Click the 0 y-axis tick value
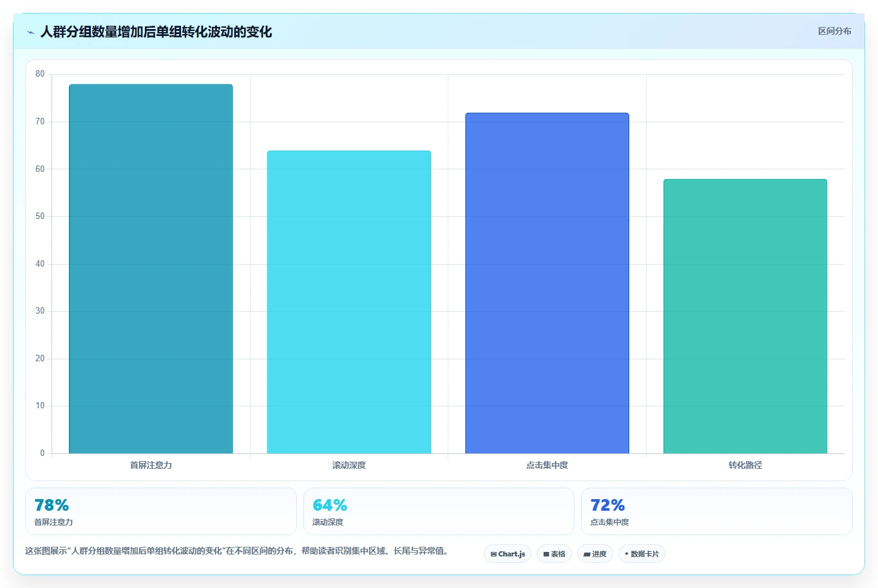 (x=43, y=453)
